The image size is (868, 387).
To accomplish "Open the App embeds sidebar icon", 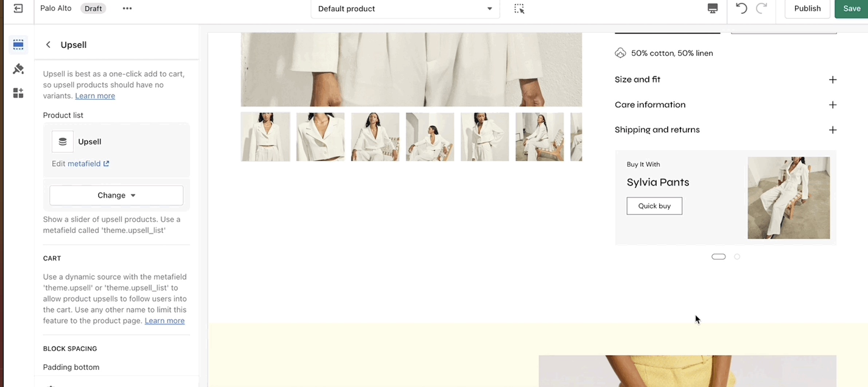I will (x=18, y=93).
